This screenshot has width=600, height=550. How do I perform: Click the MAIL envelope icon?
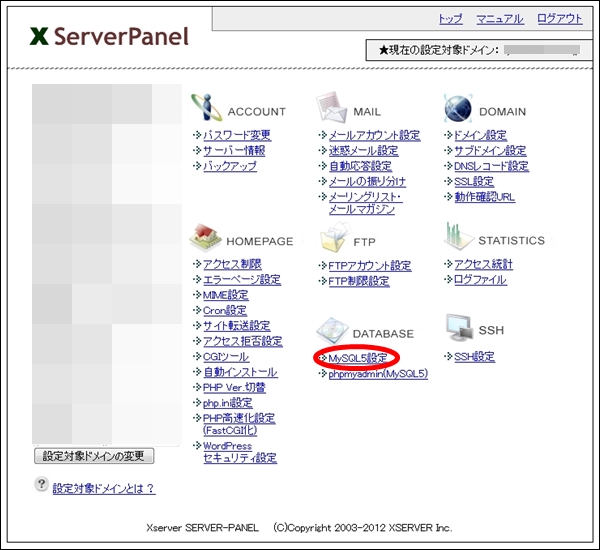click(332, 107)
